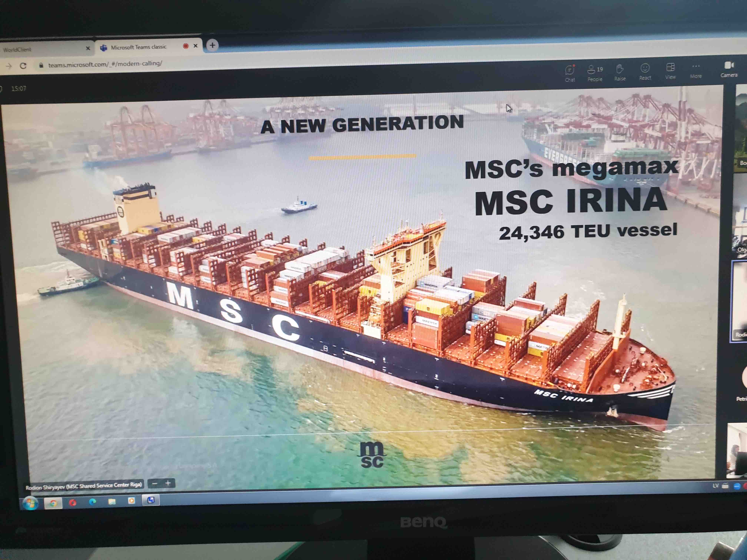747x560 pixels.
Task: Click the A NEW GENERATION heading
Action: click(x=362, y=125)
